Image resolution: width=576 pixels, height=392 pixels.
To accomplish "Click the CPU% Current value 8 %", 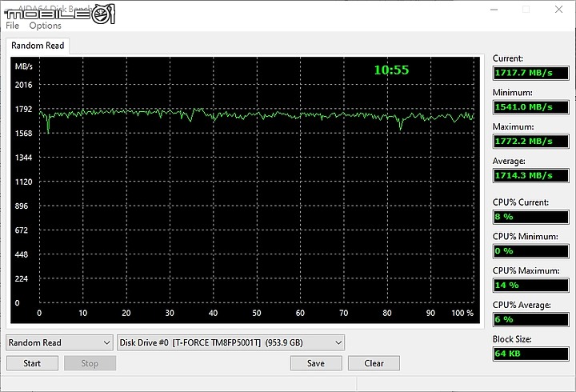I will (x=531, y=217).
